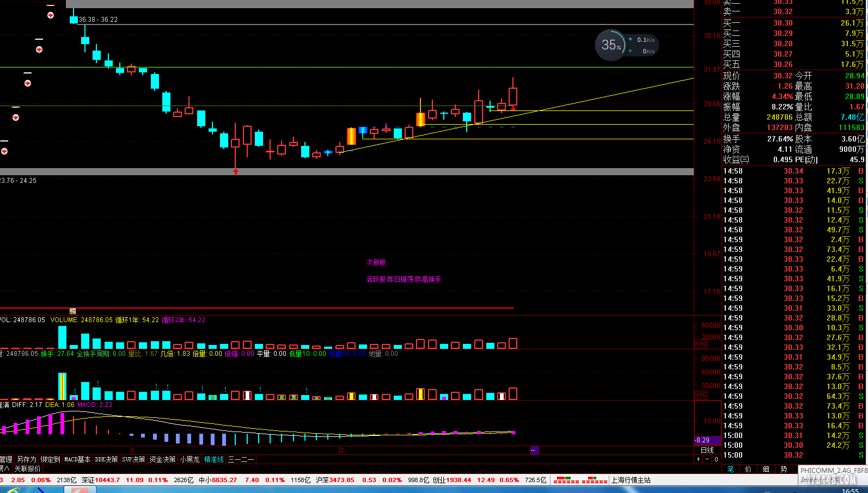Click the MACD: 2.23 indicator label
Image resolution: width=868 pixels, height=493 pixels.
95,405
